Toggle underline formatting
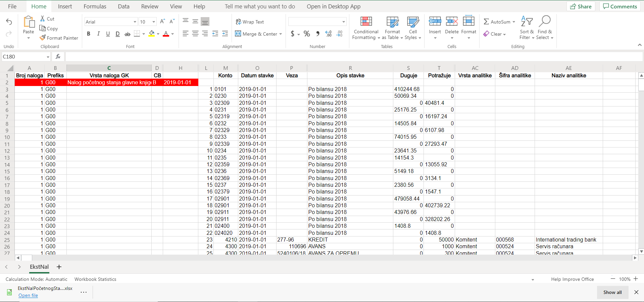 [x=108, y=34]
